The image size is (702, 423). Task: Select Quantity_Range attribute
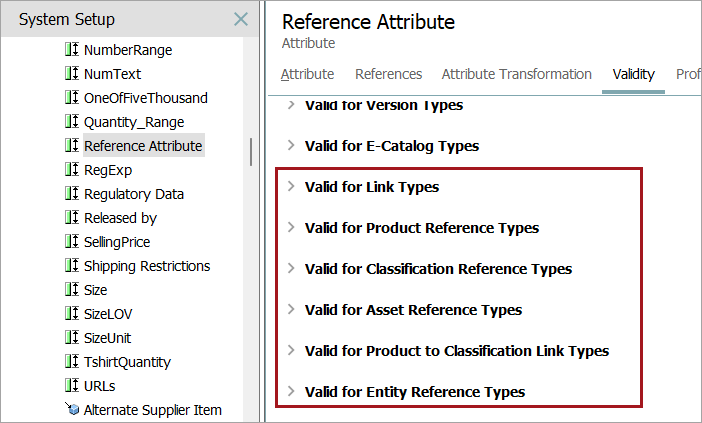coord(134,122)
